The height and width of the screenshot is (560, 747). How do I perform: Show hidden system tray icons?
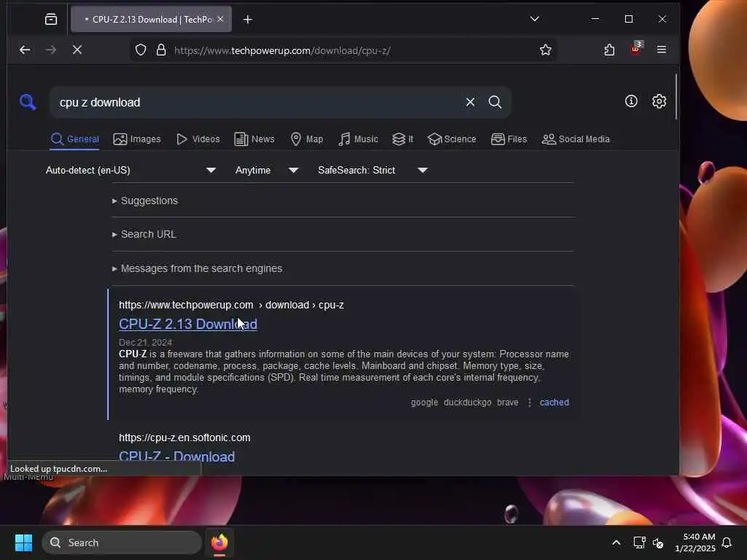point(616,542)
